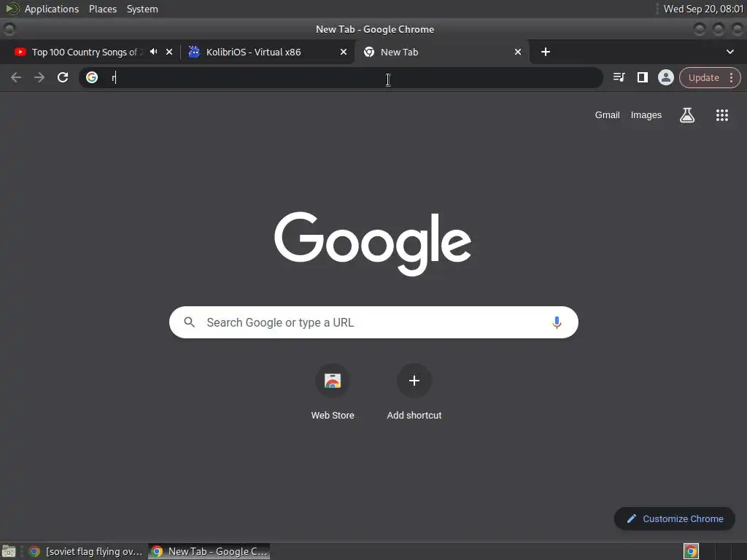Expand the tab search chevron
Viewport: 747px width, 560px height.
click(x=729, y=52)
